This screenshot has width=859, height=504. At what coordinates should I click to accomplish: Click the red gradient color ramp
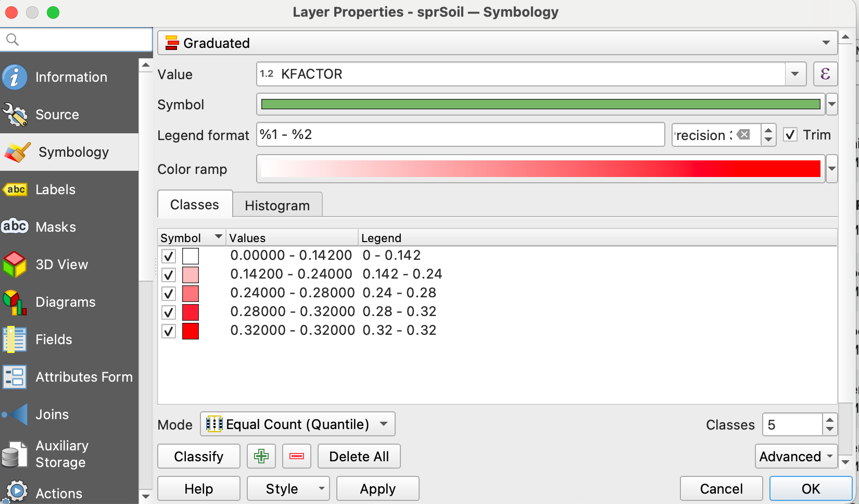pos(540,169)
